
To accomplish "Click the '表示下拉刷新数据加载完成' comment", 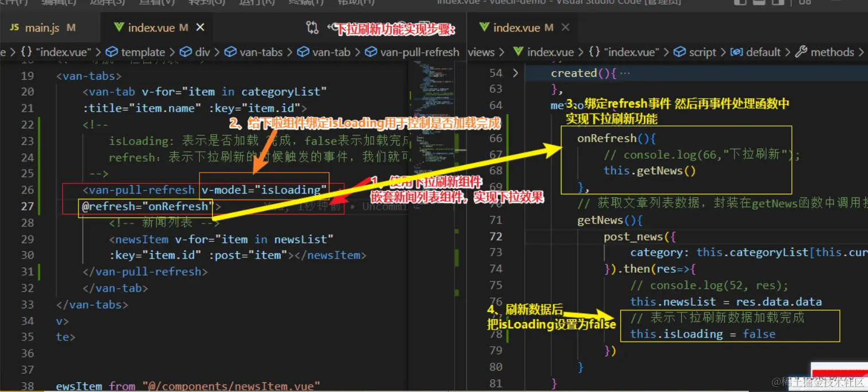I will point(717,317).
